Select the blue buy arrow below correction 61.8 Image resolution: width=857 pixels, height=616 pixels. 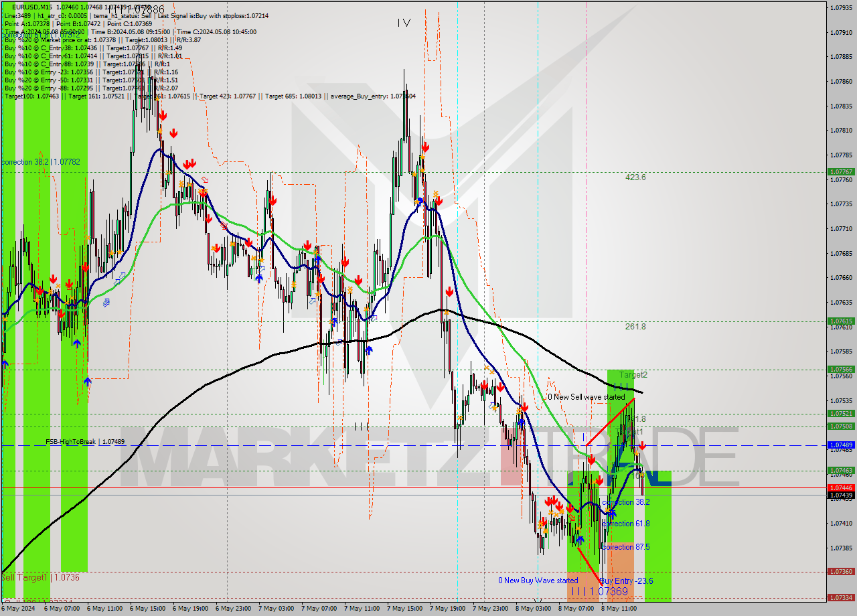tap(580, 538)
